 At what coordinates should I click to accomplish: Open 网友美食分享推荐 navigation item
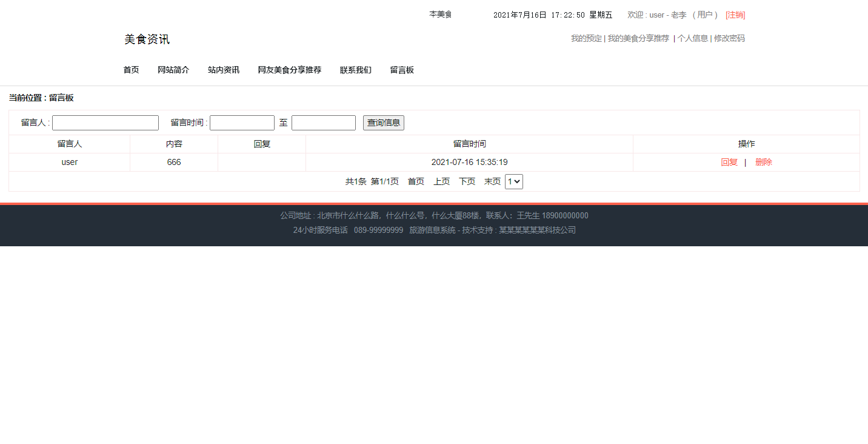pyautogui.click(x=289, y=70)
